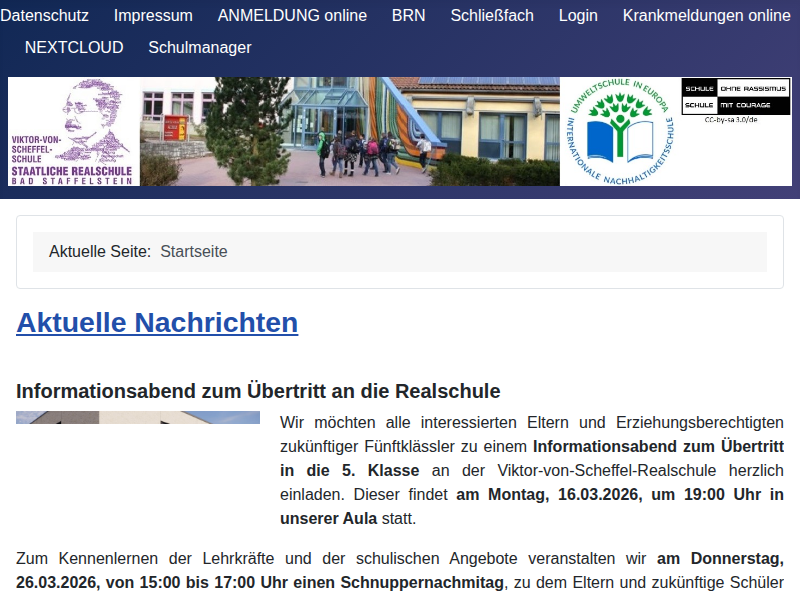Go to the Impressum page

pyautogui.click(x=153, y=16)
